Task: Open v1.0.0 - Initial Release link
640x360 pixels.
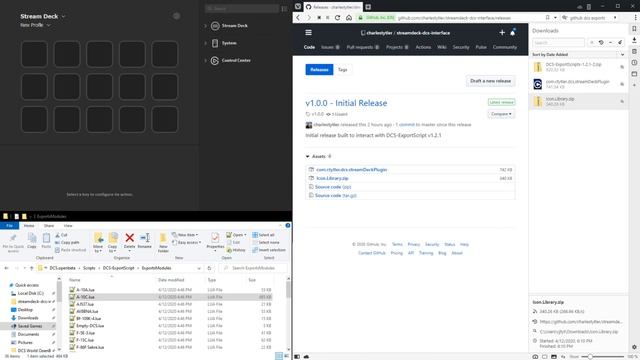Action: click(x=346, y=103)
